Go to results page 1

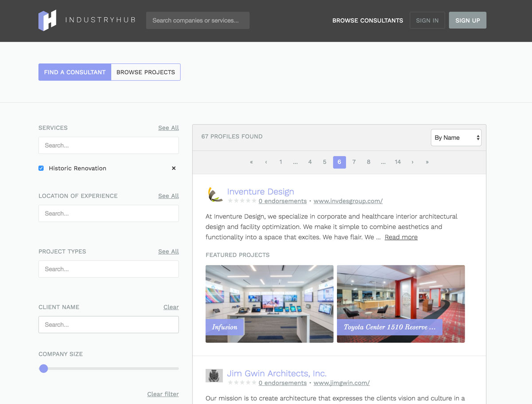(x=281, y=162)
